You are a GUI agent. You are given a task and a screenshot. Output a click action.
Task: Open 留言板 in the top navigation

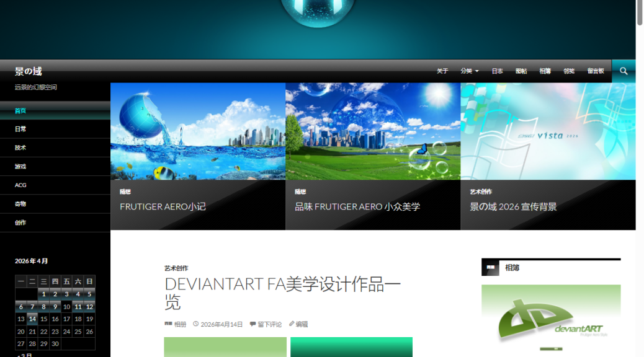(x=596, y=71)
